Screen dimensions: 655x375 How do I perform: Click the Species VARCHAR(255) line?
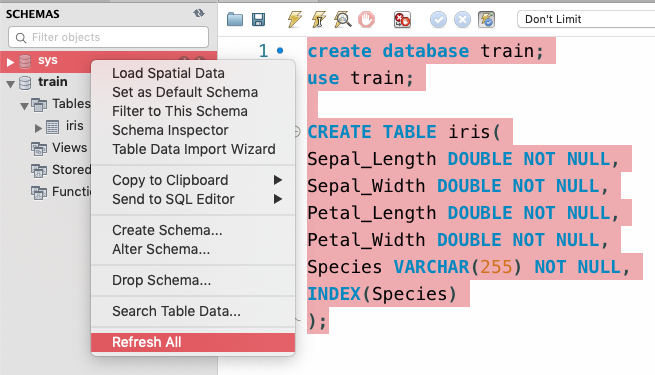[x=469, y=267]
